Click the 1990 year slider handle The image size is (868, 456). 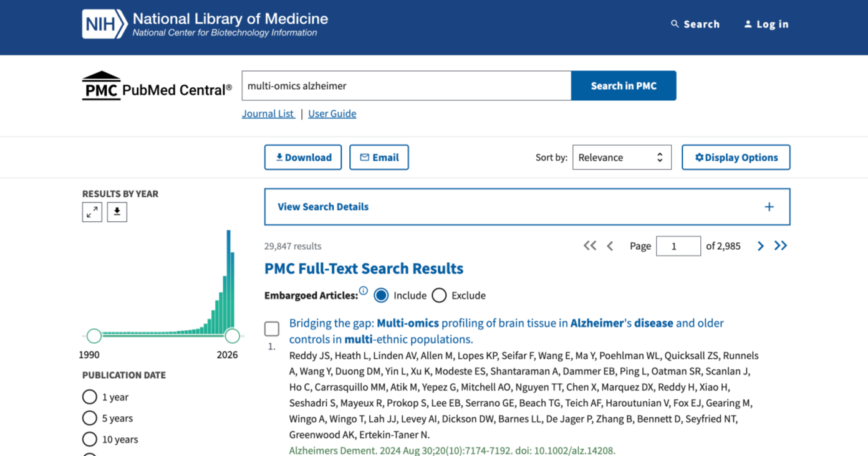pyautogui.click(x=94, y=336)
